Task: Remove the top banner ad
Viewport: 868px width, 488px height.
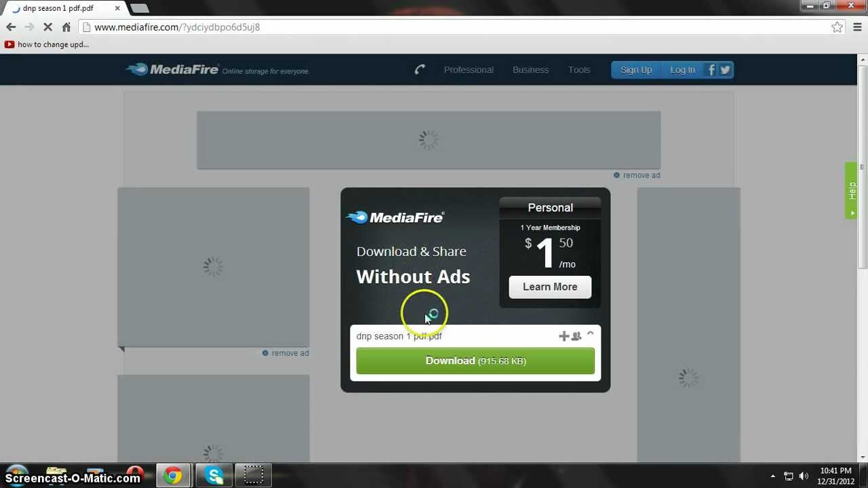Action: [x=637, y=175]
